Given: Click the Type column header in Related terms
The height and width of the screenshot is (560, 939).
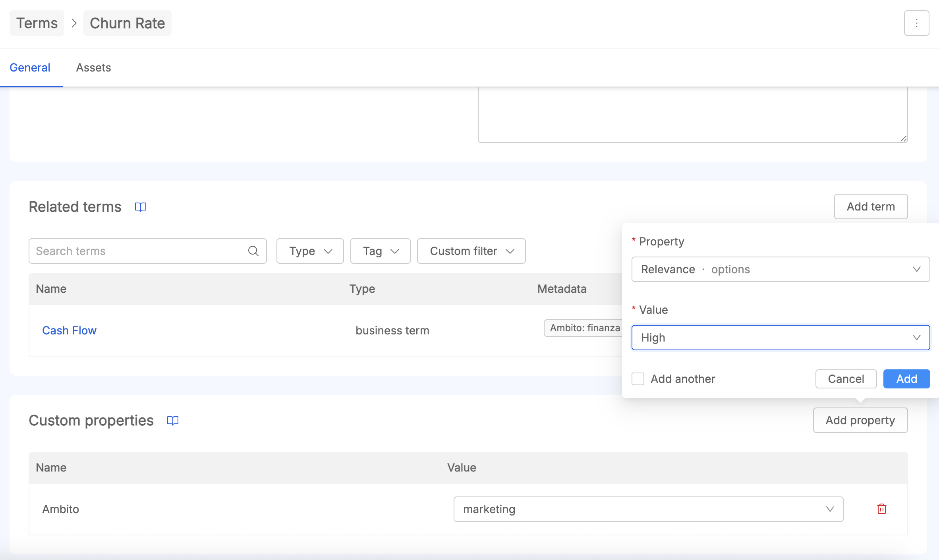Looking at the screenshot, I should 362,289.
